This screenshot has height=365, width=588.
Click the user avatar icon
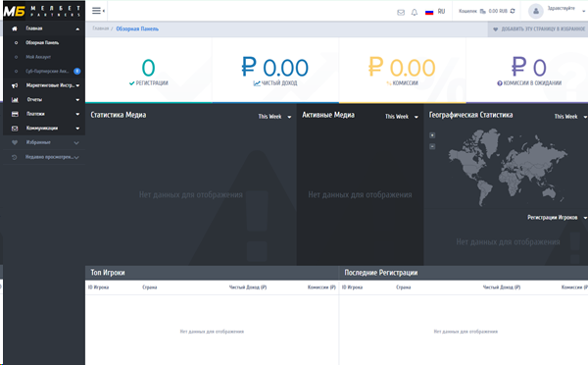coord(536,11)
